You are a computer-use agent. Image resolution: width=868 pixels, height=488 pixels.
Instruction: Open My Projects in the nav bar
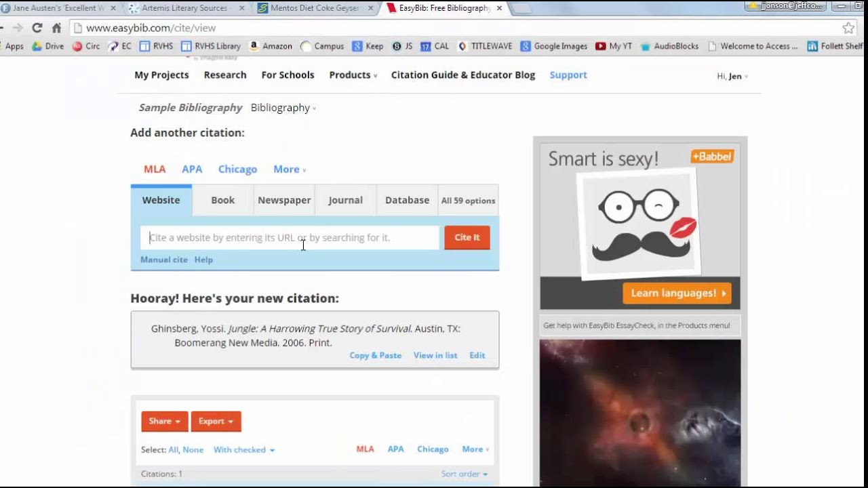pos(161,75)
